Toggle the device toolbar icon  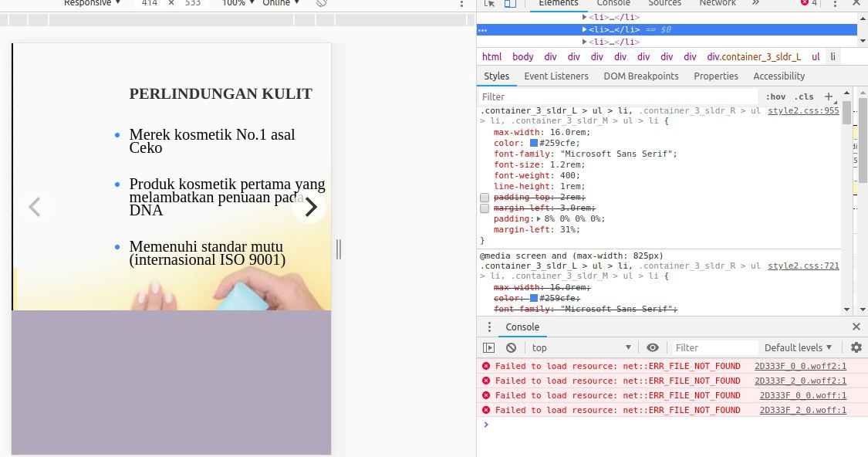(510, 3)
